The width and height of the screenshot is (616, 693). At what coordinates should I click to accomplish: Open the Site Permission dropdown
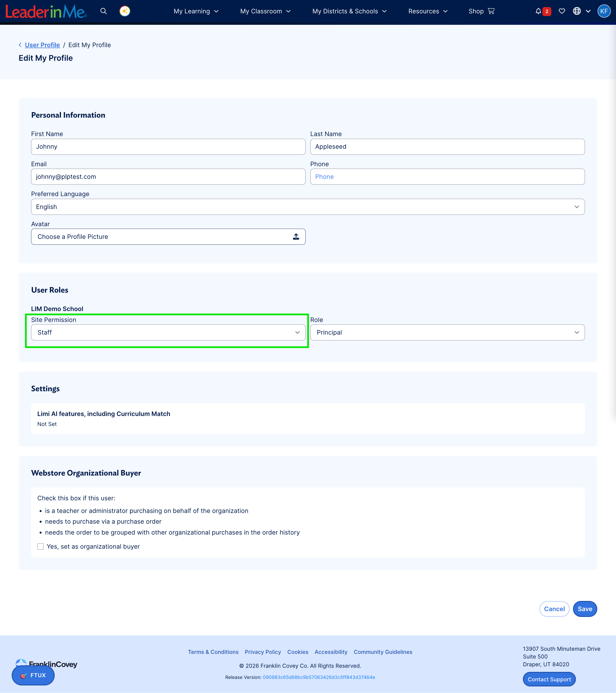point(168,333)
